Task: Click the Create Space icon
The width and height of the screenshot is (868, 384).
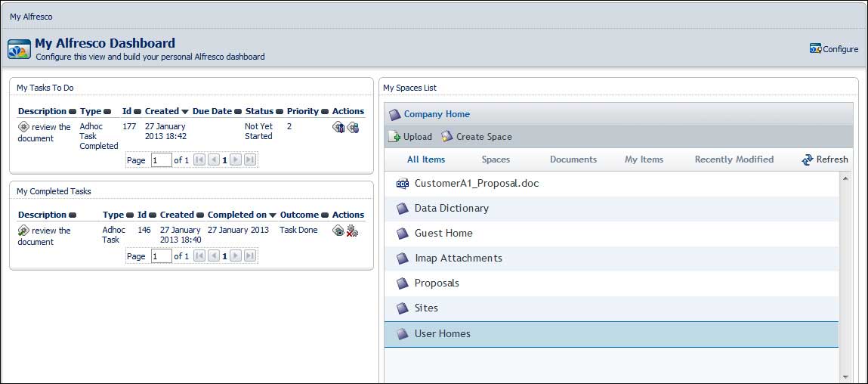Action: pos(447,137)
